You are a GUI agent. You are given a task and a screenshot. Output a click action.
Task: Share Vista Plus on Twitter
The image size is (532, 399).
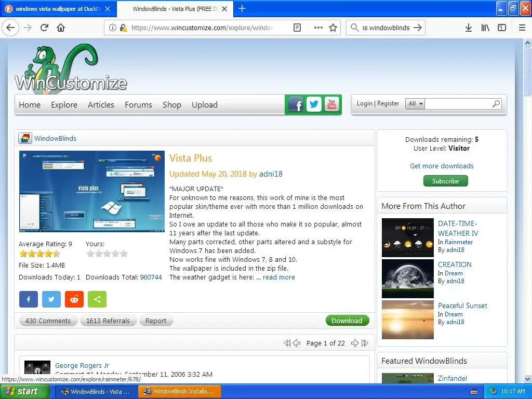click(x=51, y=299)
